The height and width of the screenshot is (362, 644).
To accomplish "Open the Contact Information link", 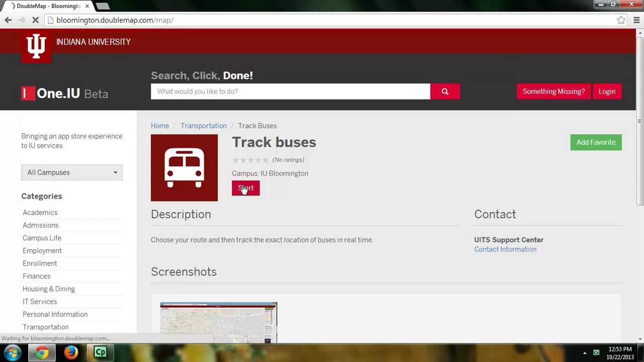I will (x=505, y=249).
